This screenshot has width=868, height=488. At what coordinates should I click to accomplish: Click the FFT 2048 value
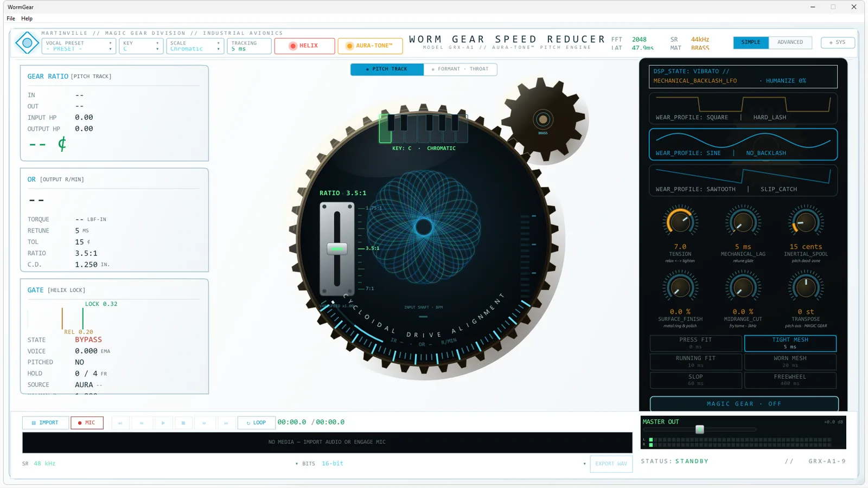click(639, 40)
